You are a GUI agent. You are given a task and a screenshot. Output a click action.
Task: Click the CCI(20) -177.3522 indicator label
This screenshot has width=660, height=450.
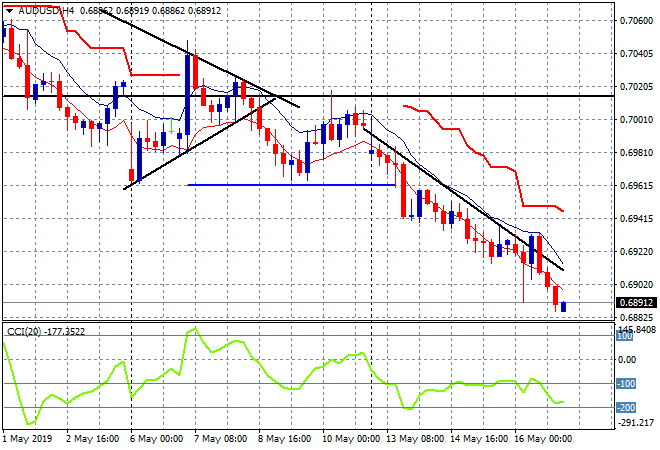point(46,332)
